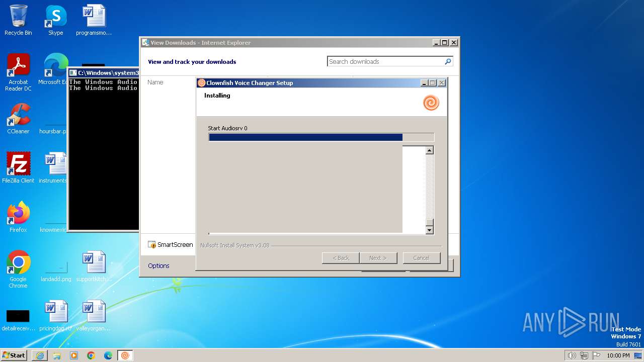Open the Google Chrome desktop shortcut

pos(18,269)
